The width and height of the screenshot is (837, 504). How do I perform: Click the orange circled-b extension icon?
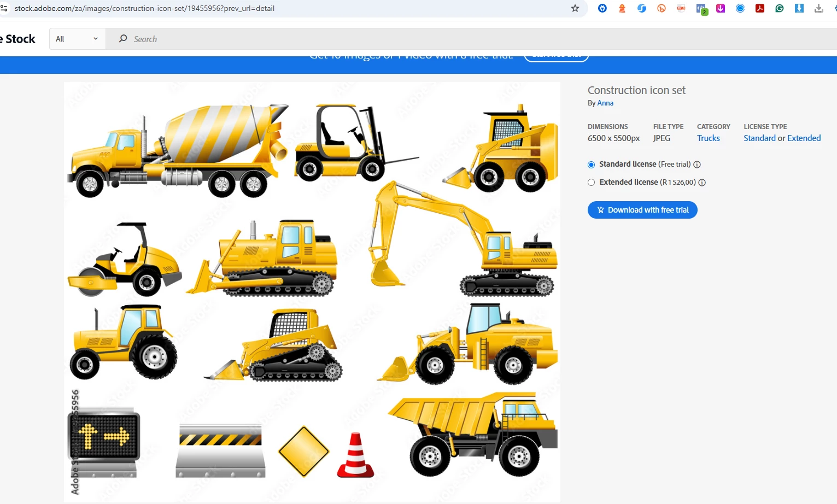click(x=662, y=8)
